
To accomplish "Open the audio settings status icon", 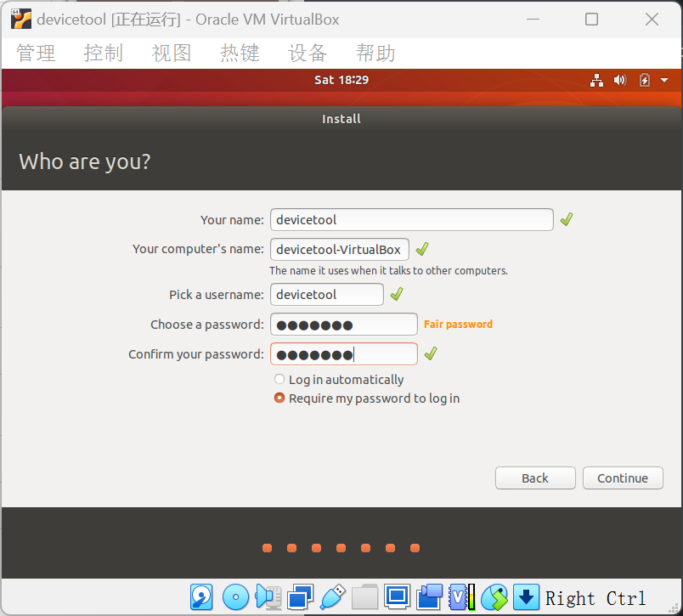I will coord(268,596).
